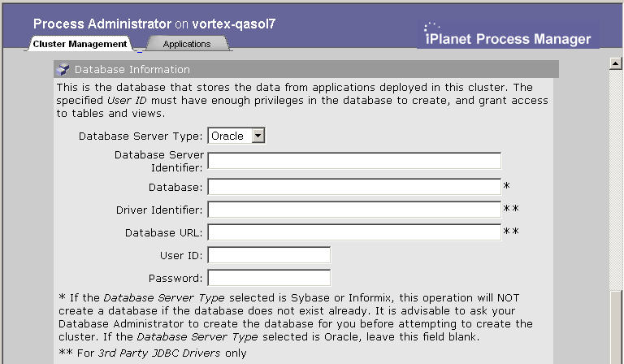Switch to the Applications tab

[187, 44]
